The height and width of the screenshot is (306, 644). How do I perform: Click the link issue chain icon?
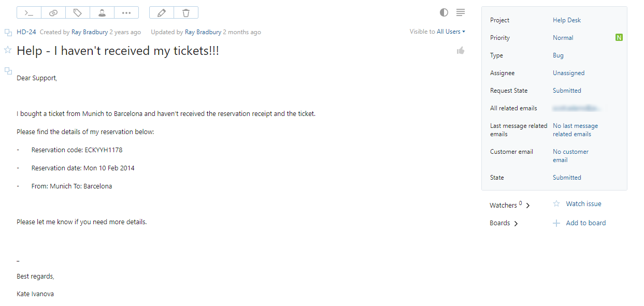53,12
